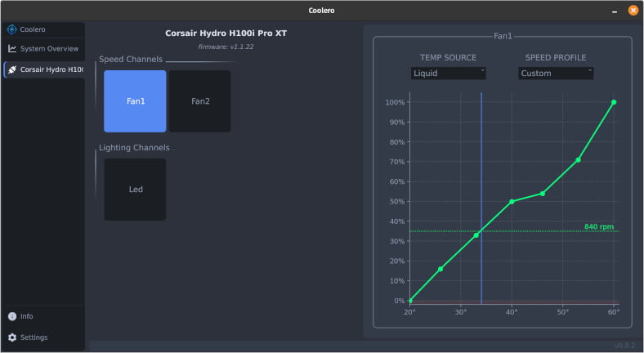Open the Info page
Screen dimensions: 644x353
(x=44, y=316)
